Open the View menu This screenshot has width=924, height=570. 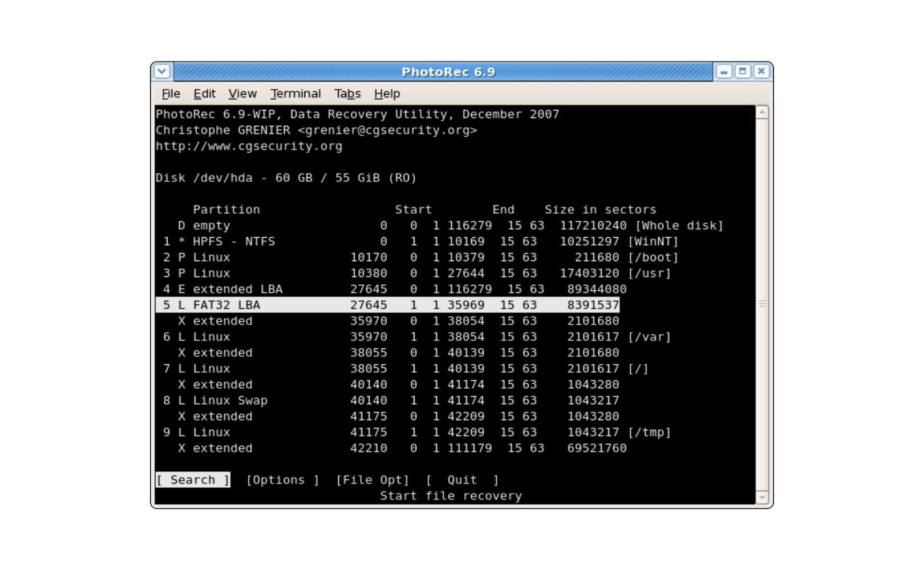point(242,93)
